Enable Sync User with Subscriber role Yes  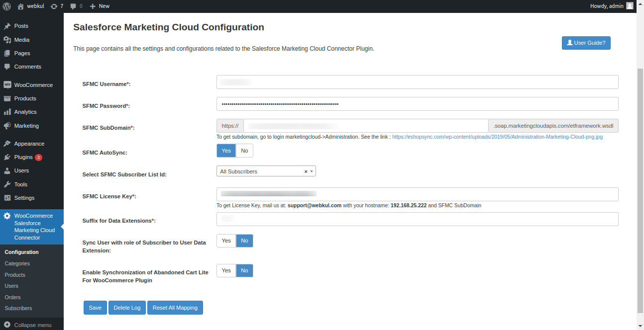(226, 241)
